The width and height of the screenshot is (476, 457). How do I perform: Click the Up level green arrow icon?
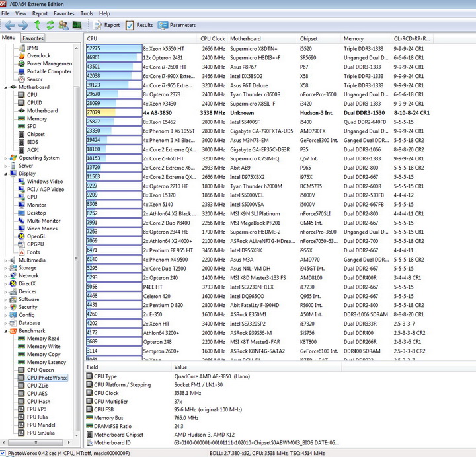click(37, 25)
